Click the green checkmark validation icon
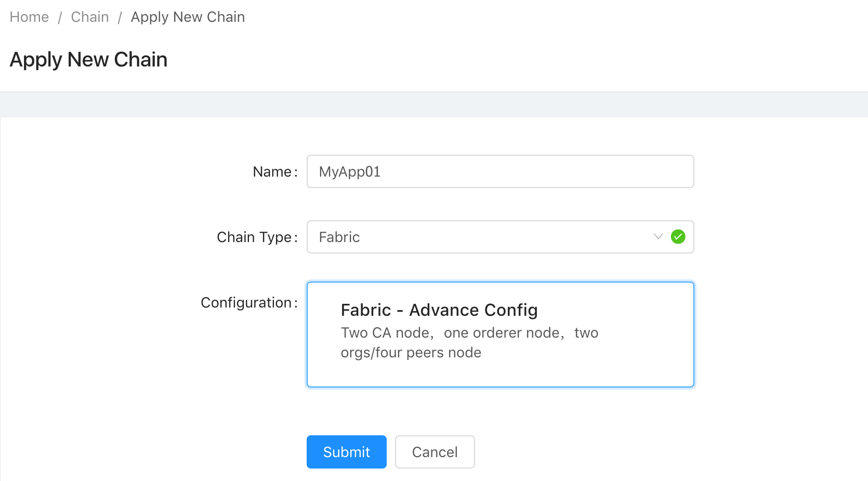Viewport: 868px width, 481px height. pyautogui.click(x=678, y=237)
